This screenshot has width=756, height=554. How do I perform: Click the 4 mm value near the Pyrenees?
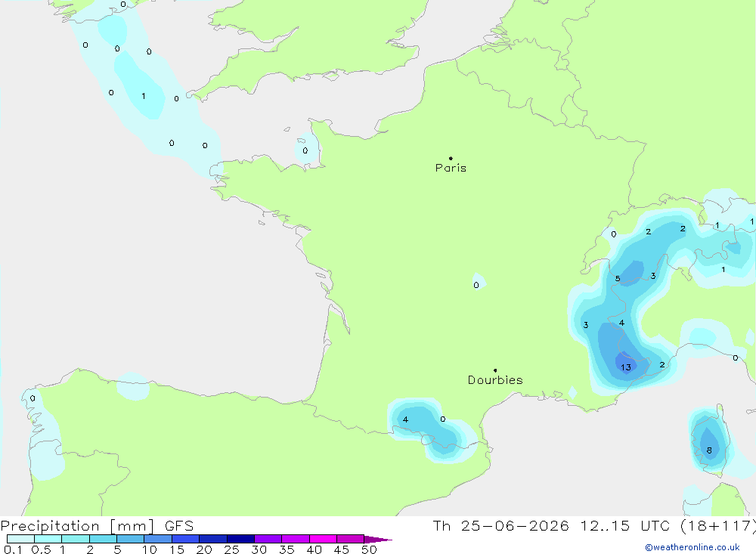coord(405,419)
